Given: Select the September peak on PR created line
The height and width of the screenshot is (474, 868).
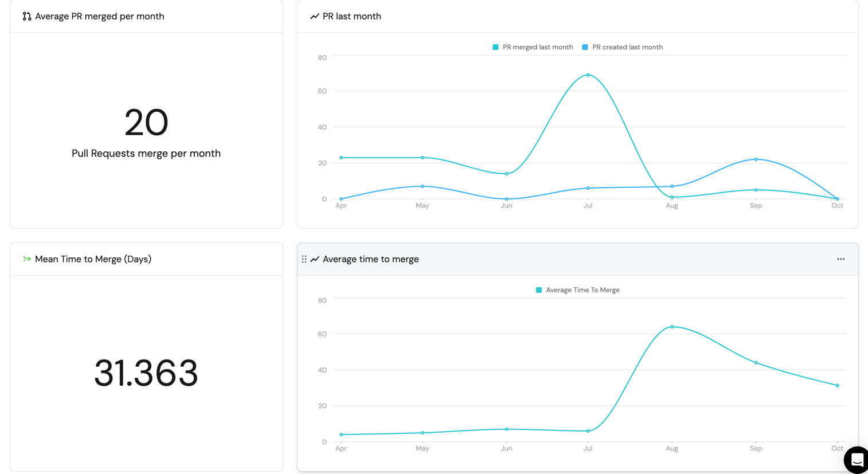Looking at the screenshot, I should point(756,159).
